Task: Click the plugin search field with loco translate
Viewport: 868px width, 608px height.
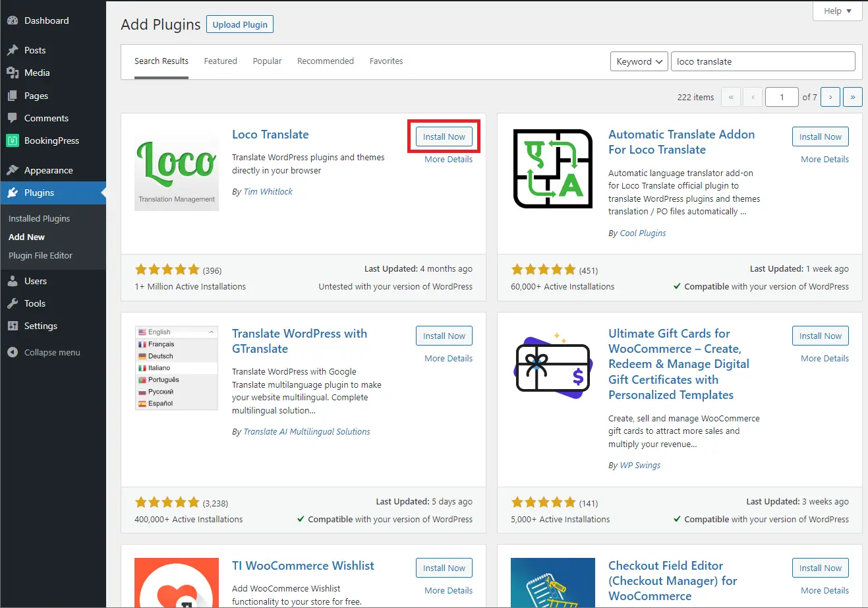Action: click(x=763, y=61)
